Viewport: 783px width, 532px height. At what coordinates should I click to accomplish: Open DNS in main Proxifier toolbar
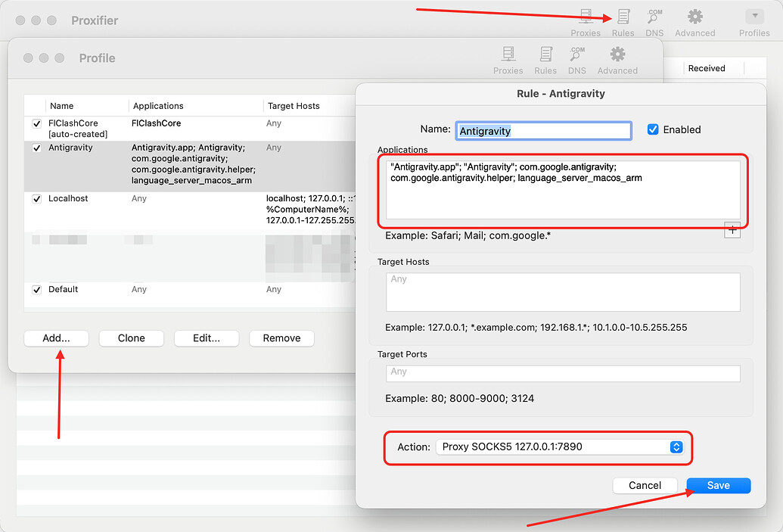(x=654, y=23)
